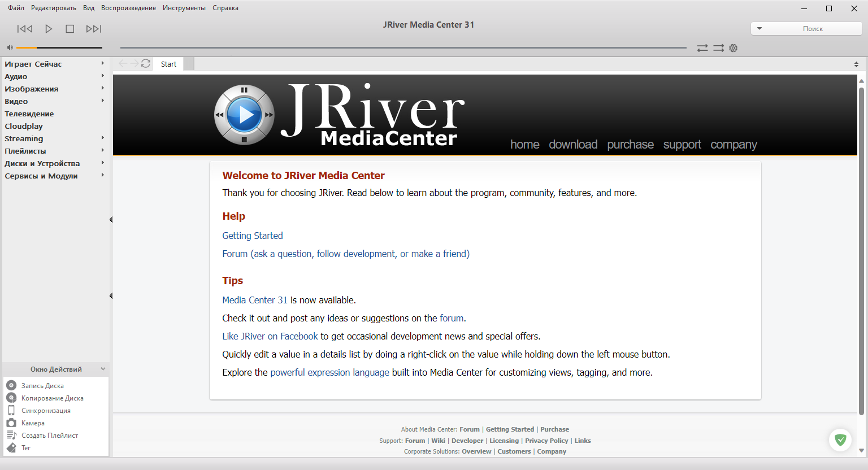The width and height of the screenshot is (868, 470).
Task: Open the Инструменты menu
Action: click(x=184, y=7)
